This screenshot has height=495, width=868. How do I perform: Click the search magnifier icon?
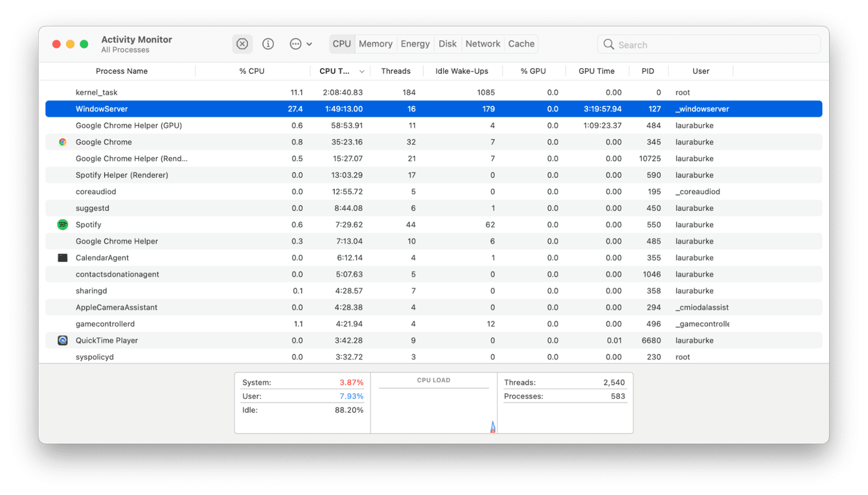coord(609,44)
